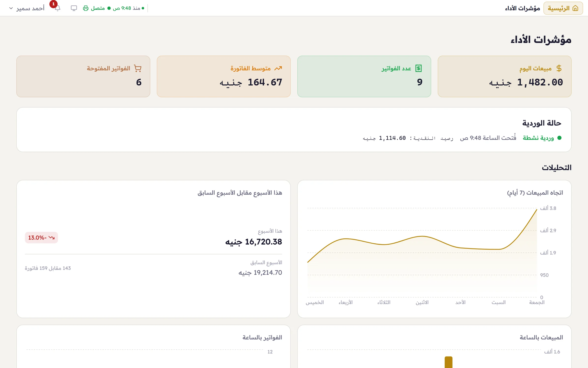Click the receipt icon on عدد الفواتير card
This screenshot has width=588, height=368.
(419, 68)
